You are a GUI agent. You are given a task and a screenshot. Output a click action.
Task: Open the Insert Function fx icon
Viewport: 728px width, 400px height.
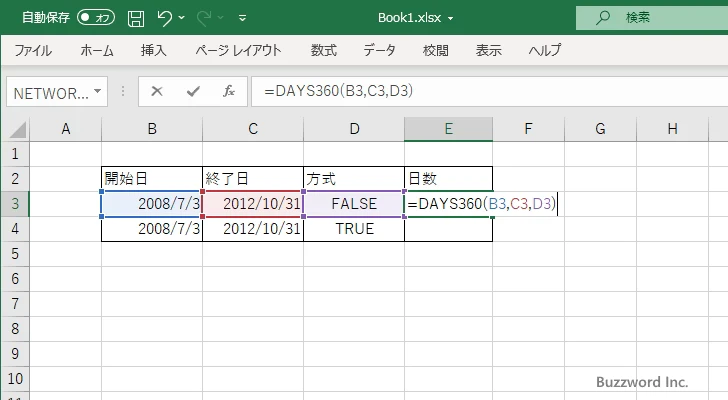(x=228, y=91)
